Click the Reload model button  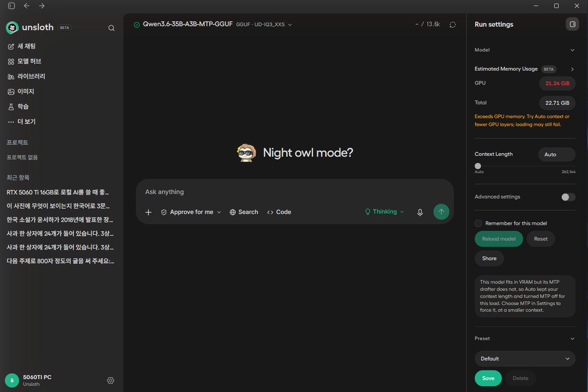(499, 239)
